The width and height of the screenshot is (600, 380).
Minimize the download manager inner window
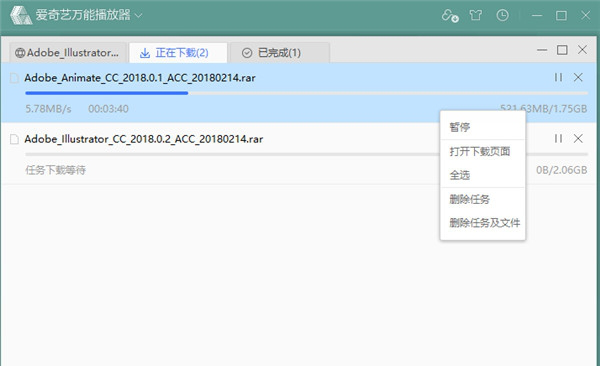coord(542,50)
